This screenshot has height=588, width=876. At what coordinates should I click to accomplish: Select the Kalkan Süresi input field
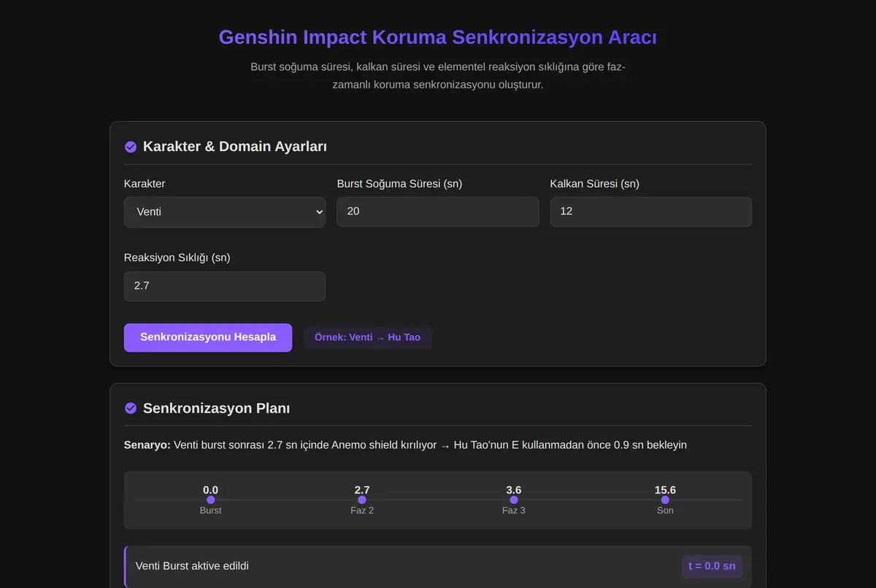(651, 212)
